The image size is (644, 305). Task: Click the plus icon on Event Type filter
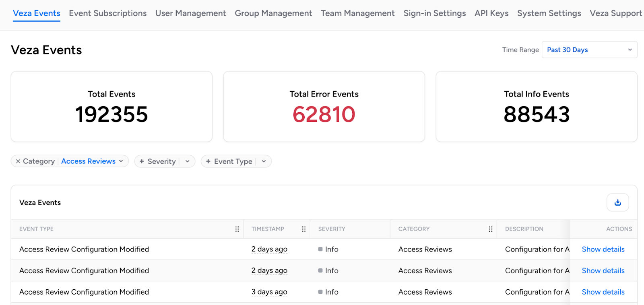pyautogui.click(x=208, y=161)
